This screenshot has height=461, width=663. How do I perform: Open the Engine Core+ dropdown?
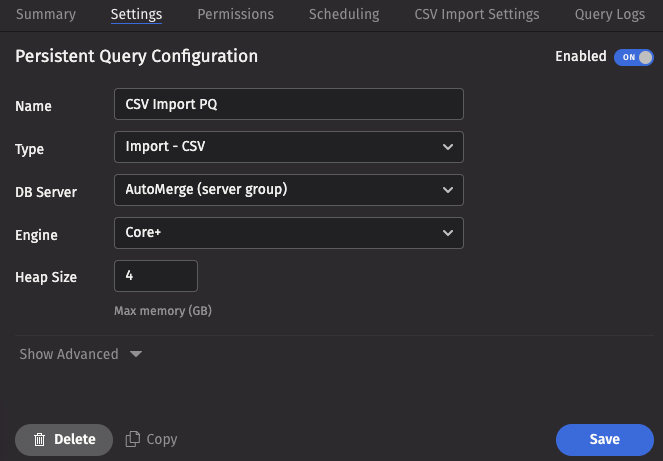[x=289, y=233]
